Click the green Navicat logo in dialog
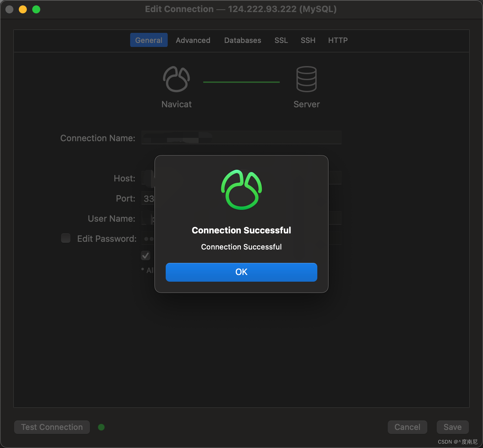Image resolution: width=483 pixels, height=448 pixels. [241, 190]
